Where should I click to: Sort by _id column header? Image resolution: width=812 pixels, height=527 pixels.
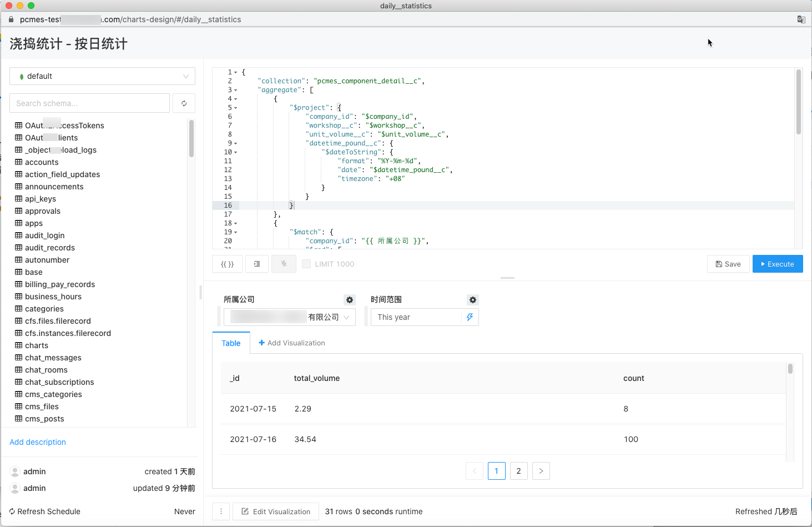pyautogui.click(x=235, y=378)
